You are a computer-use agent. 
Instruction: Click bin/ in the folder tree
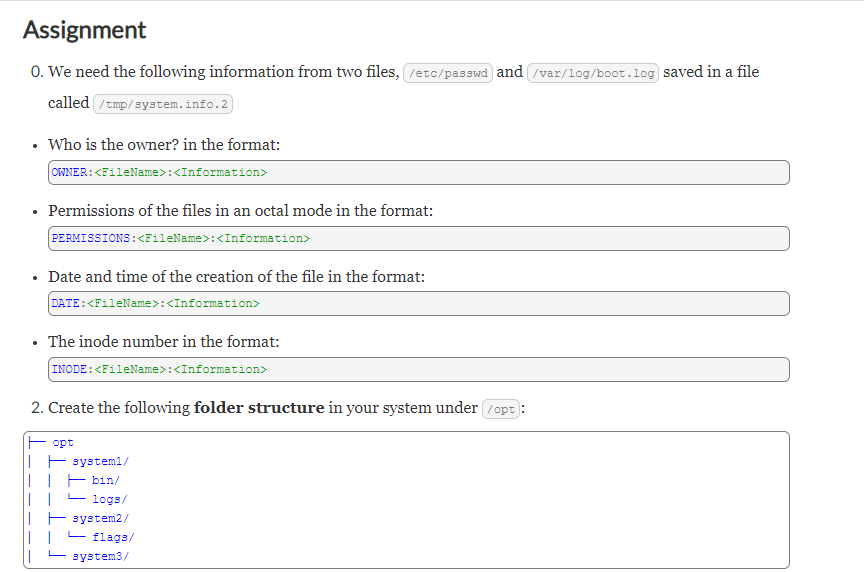point(106,480)
